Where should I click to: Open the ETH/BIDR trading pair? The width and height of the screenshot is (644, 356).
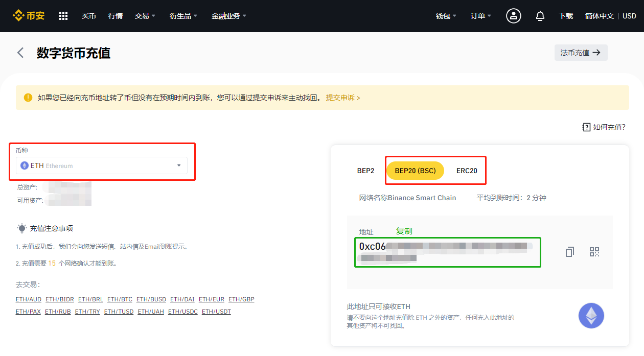(60, 299)
